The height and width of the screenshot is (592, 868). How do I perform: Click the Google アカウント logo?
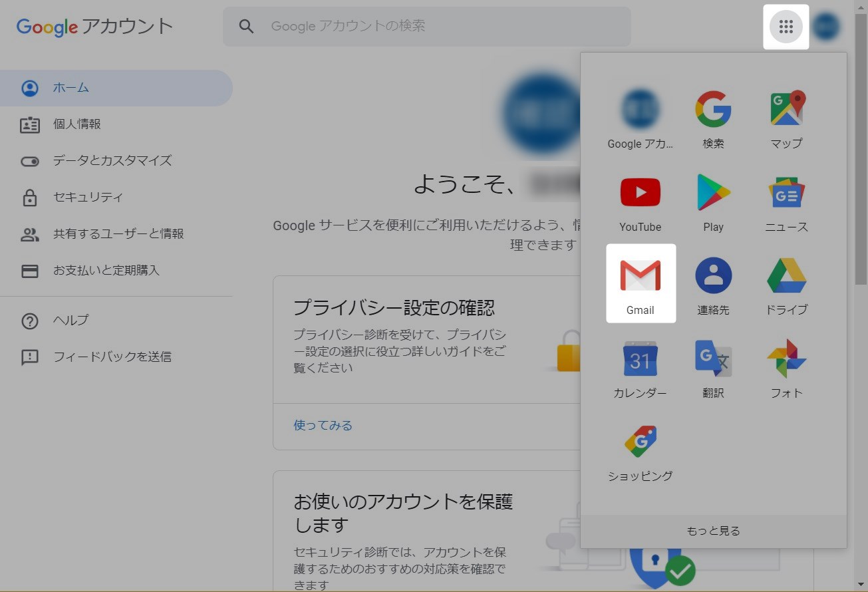(95, 27)
